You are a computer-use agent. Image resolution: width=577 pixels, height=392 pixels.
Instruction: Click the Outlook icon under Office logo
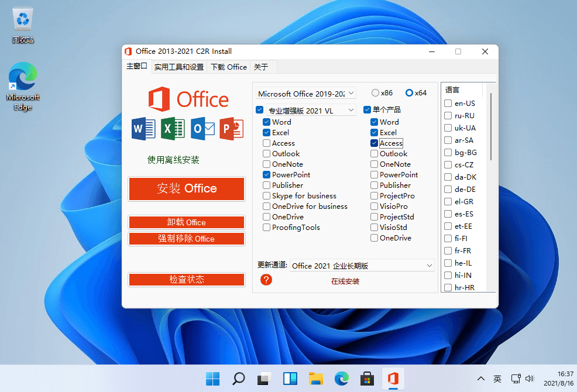point(202,129)
